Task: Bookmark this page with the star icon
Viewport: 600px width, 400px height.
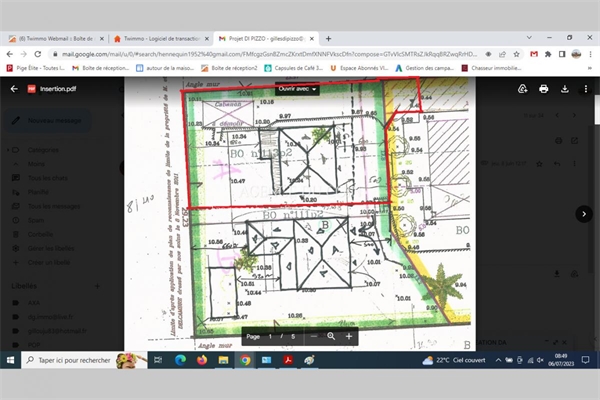Action: pyautogui.click(x=516, y=54)
